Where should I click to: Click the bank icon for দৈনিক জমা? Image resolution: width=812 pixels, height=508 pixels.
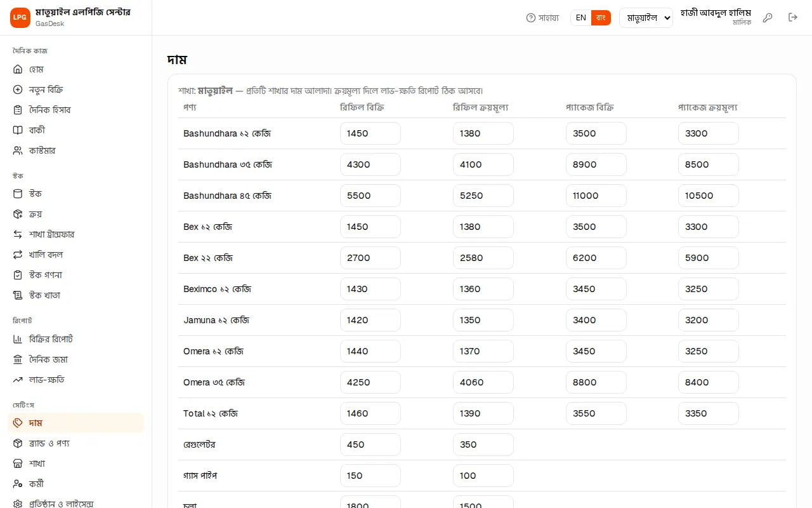tap(18, 359)
